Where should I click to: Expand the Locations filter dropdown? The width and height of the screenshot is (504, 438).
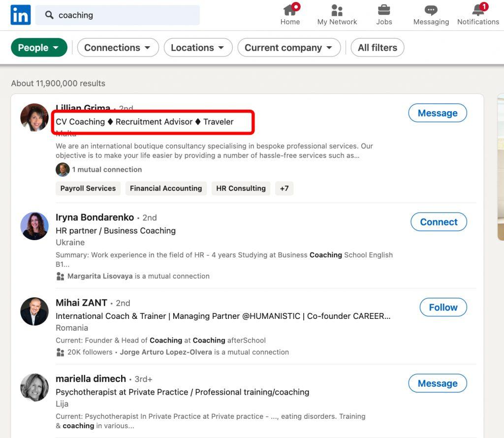[x=197, y=48]
